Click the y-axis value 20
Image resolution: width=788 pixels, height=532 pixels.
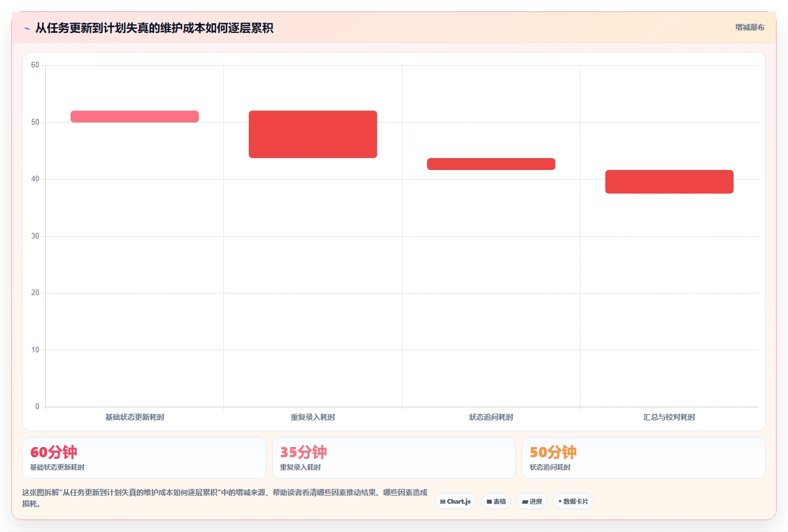point(35,293)
